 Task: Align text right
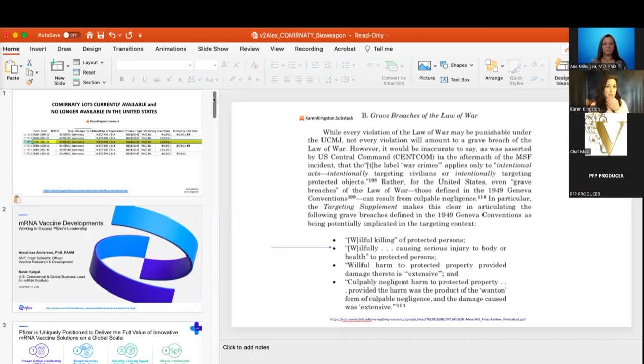(298, 79)
